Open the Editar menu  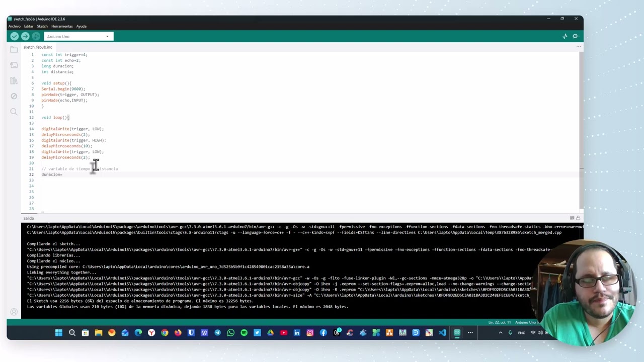pyautogui.click(x=29, y=26)
